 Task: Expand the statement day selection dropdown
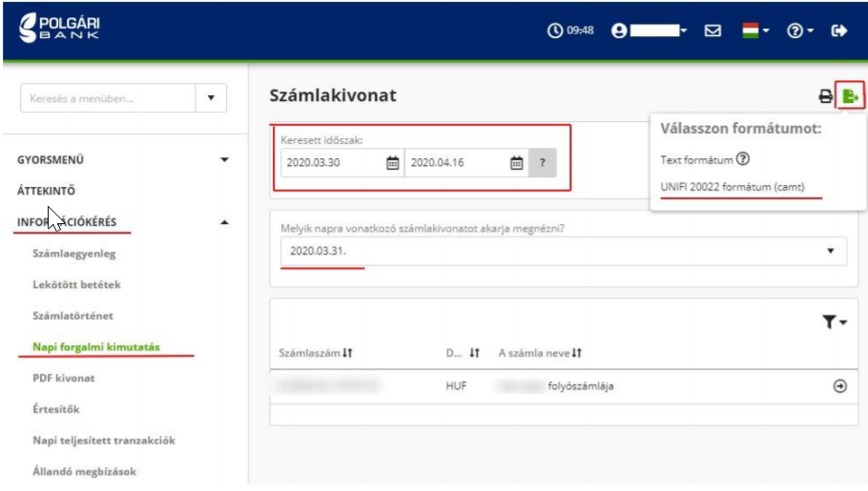[830, 251]
